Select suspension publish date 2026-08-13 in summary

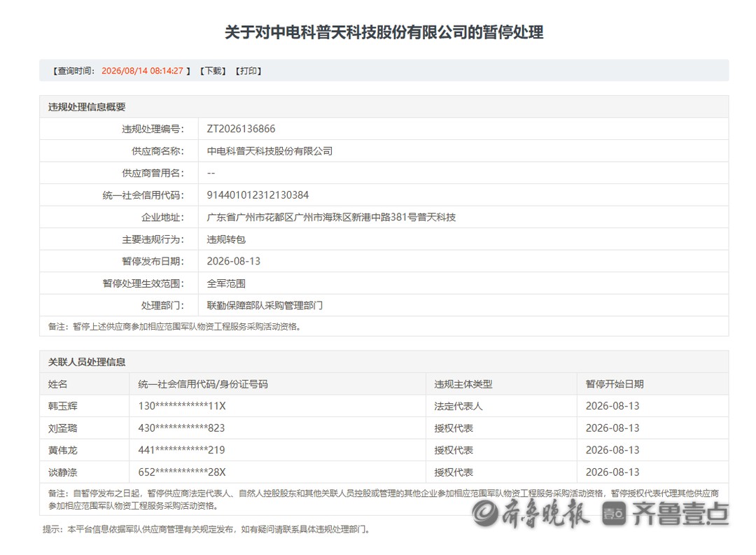pyautogui.click(x=234, y=261)
